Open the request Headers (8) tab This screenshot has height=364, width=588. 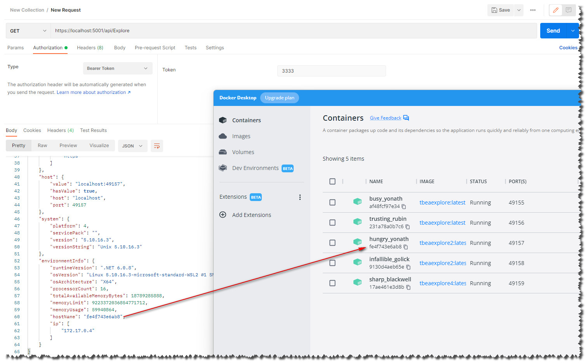click(90, 48)
